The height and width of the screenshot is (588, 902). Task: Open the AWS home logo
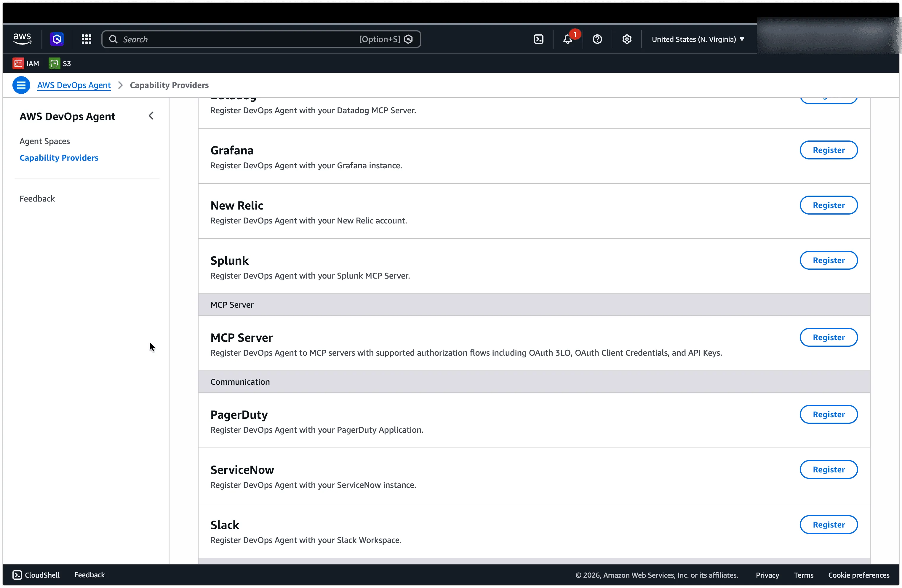coord(22,39)
